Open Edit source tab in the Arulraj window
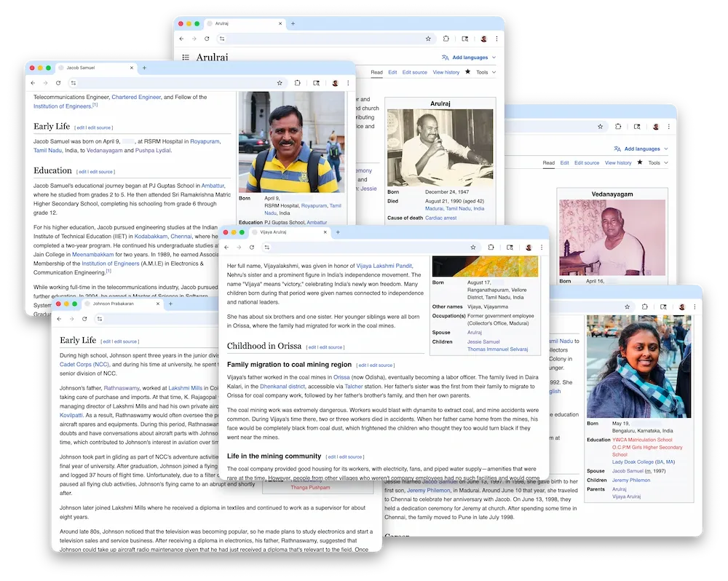 click(415, 73)
